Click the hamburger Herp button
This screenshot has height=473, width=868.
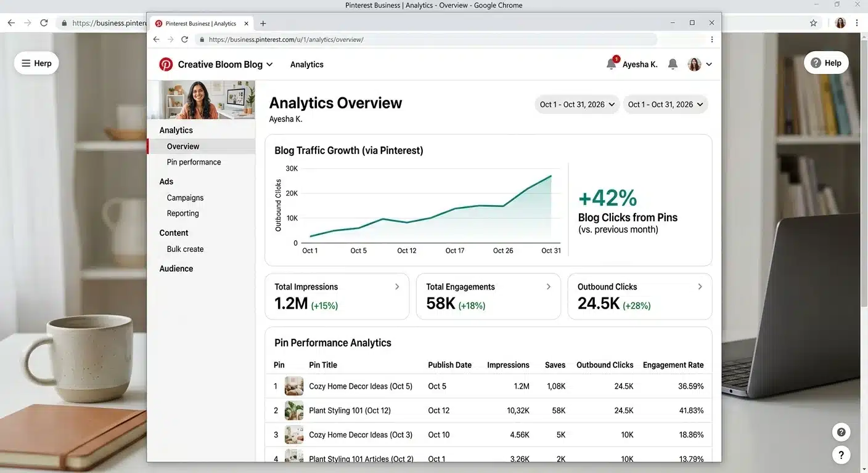pos(36,63)
